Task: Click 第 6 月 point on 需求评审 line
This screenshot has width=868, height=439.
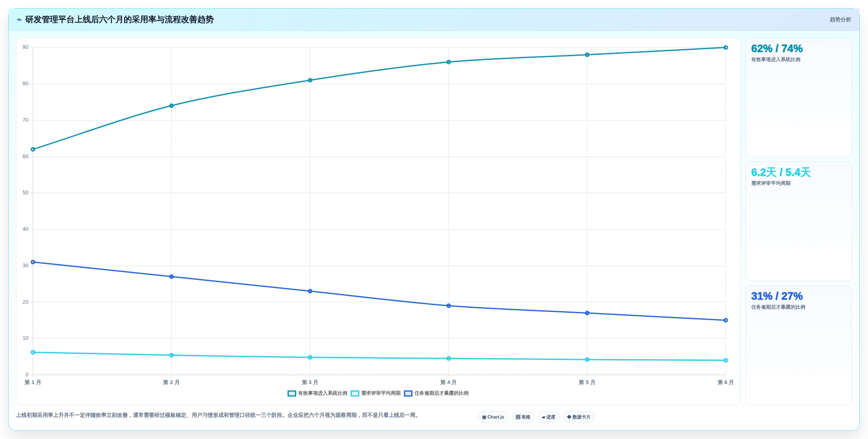Action: [725, 361]
